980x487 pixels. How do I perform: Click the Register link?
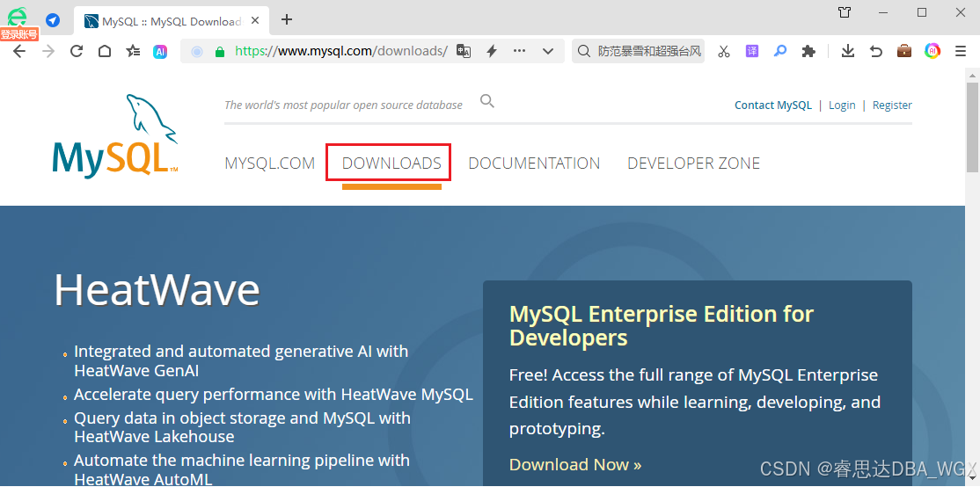(892, 105)
